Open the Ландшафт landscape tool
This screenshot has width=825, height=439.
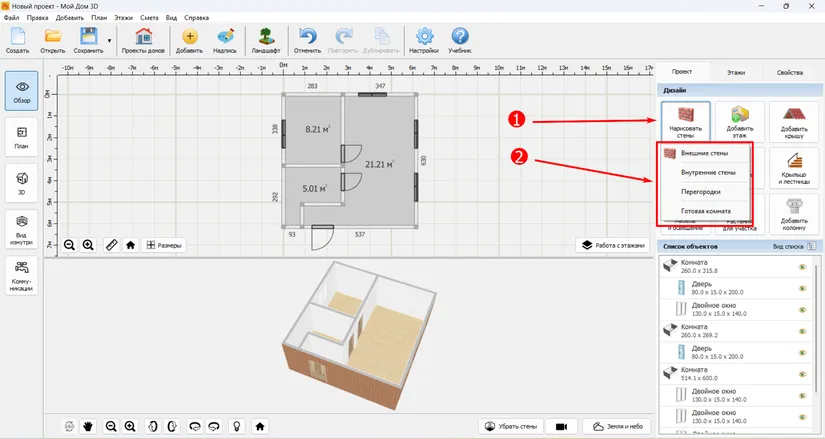[266, 40]
